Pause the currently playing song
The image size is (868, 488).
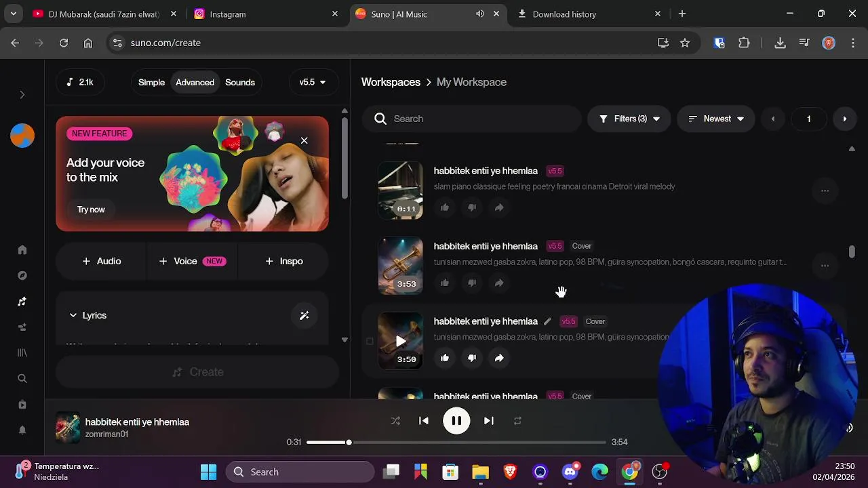[x=456, y=421]
